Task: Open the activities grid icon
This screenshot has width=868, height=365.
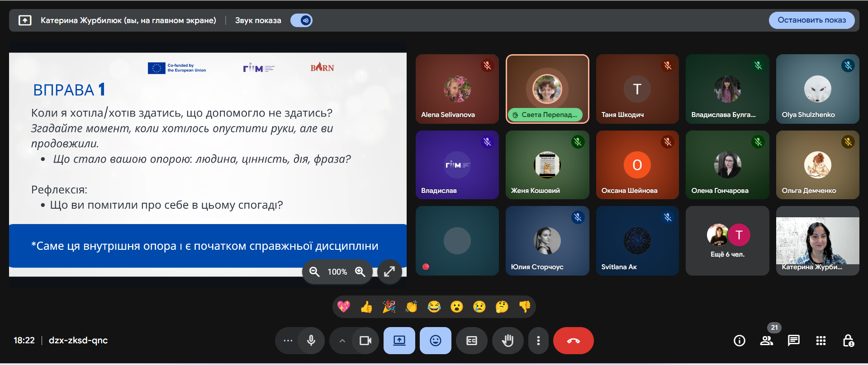Action: (821, 341)
